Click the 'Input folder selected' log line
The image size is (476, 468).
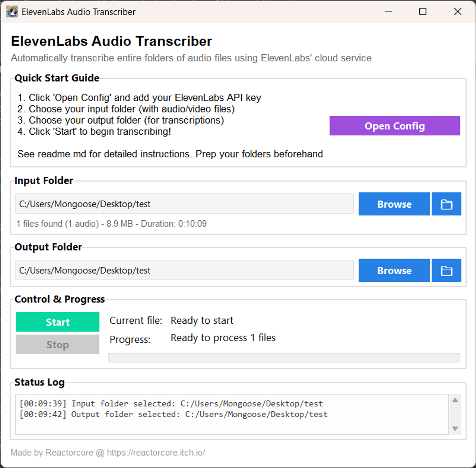(x=171, y=403)
